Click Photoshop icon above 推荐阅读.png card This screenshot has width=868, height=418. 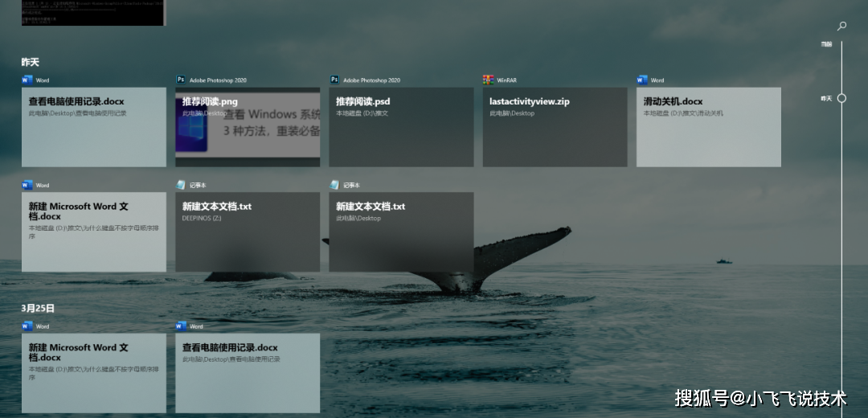(181, 80)
